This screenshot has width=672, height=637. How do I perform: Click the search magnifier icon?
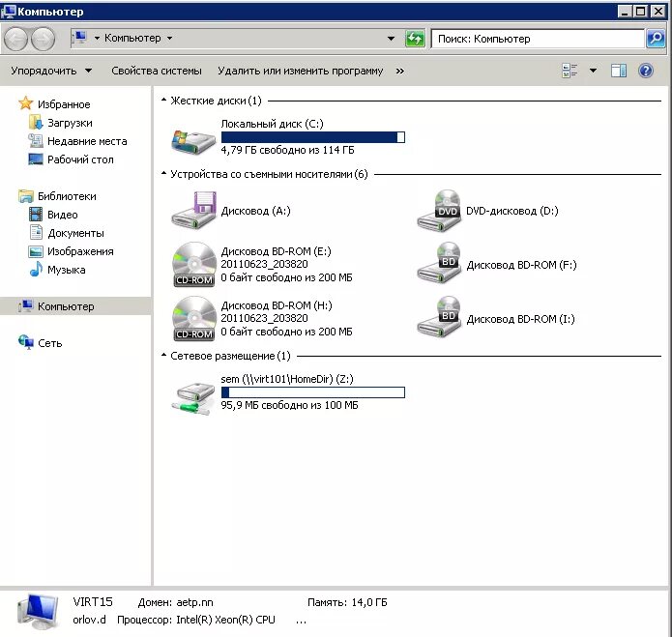tap(656, 39)
